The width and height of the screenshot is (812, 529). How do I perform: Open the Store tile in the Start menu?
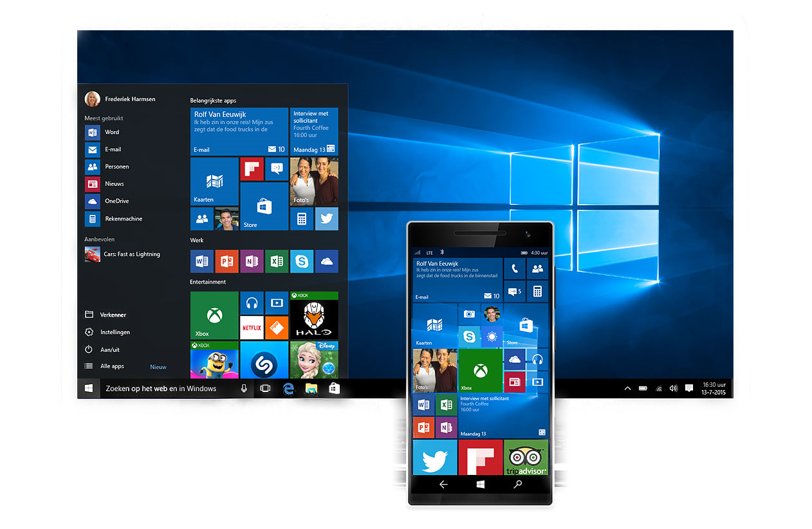[264, 206]
